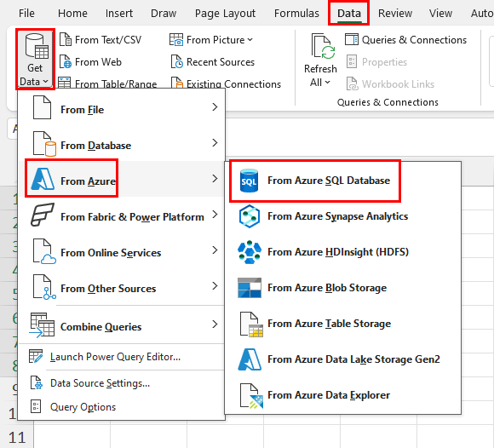This screenshot has height=448, width=494.
Task: Open the Get Data dropdown arrow
Action: click(45, 81)
